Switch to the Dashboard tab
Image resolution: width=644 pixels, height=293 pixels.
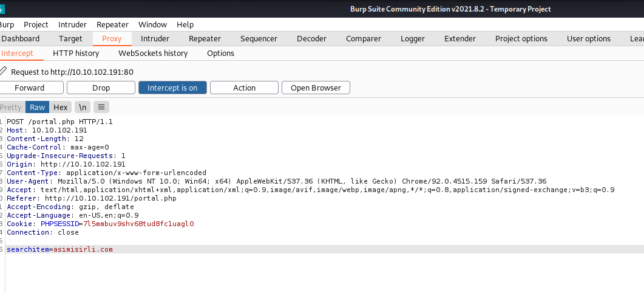(x=21, y=39)
